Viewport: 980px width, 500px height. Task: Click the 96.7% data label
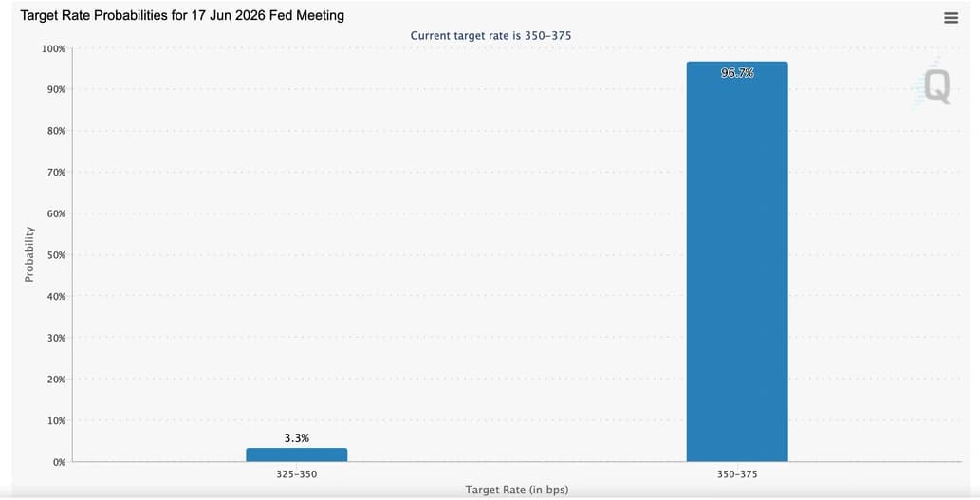(x=737, y=73)
